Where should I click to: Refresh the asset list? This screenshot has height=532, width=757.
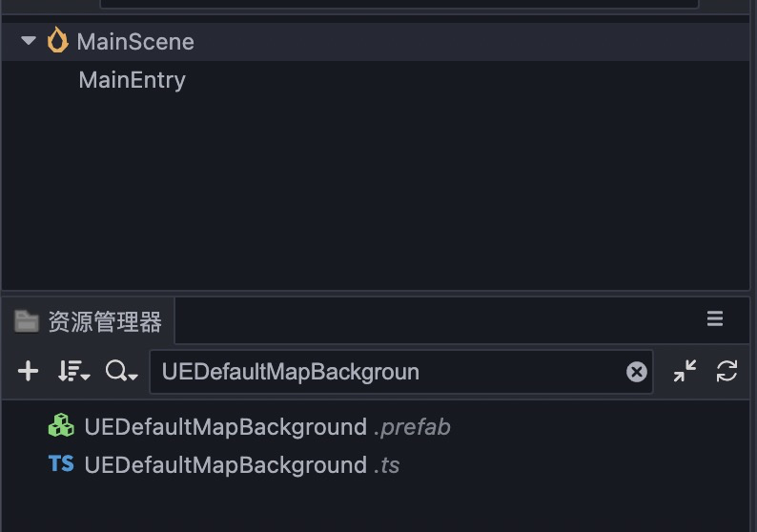(726, 371)
